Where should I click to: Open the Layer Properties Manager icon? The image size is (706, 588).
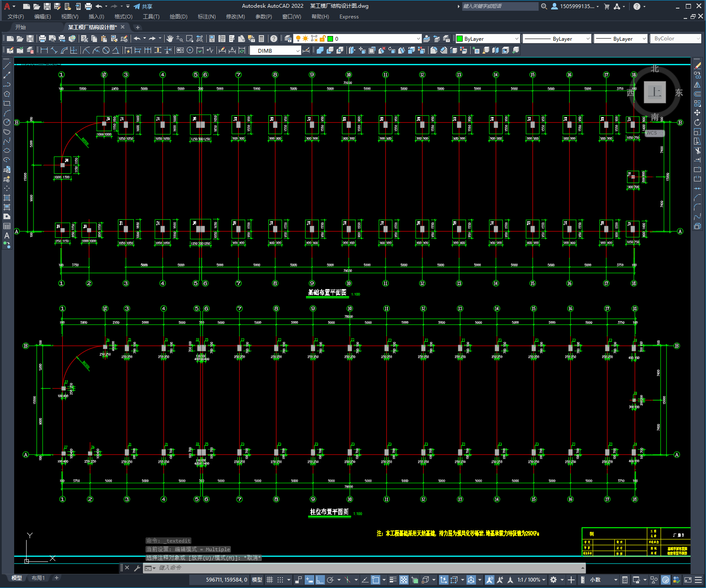coord(288,39)
